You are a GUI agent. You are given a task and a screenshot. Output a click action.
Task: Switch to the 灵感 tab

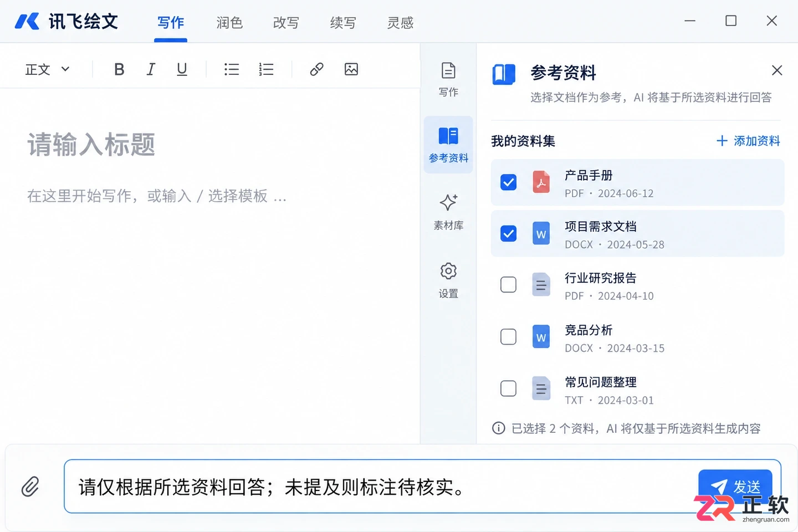(x=400, y=23)
